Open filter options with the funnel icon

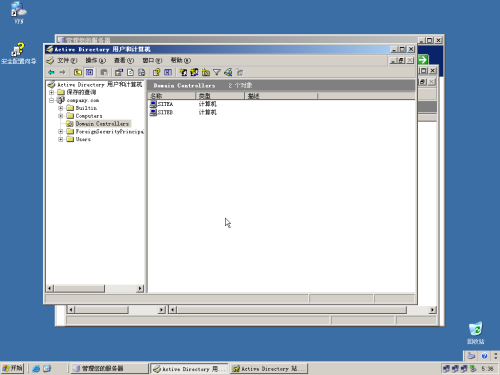click(x=217, y=72)
